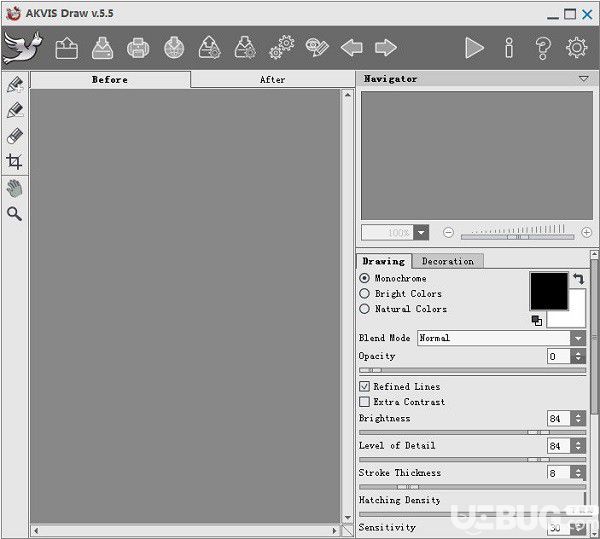The width and height of the screenshot is (600, 539).
Task: Open the Decoration settings tab
Action: [448, 261]
